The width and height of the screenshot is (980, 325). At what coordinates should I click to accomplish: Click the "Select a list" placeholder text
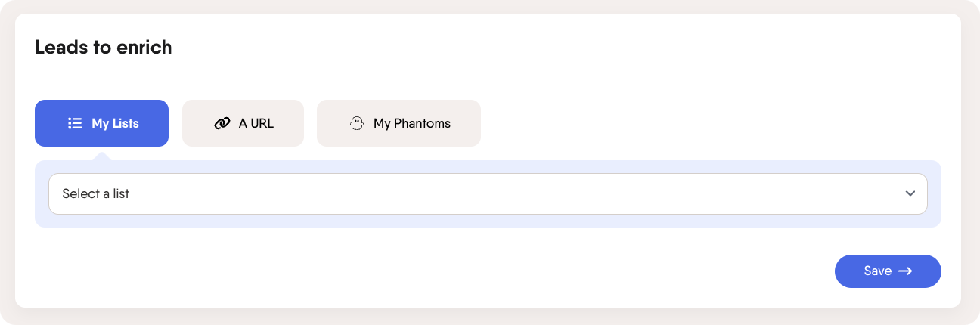[95, 193]
